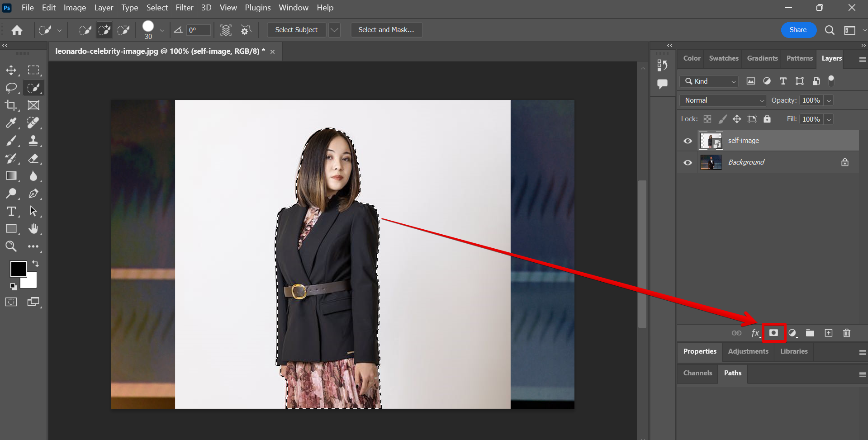Toggle visibility of the Background layer

tap(688, 163)
